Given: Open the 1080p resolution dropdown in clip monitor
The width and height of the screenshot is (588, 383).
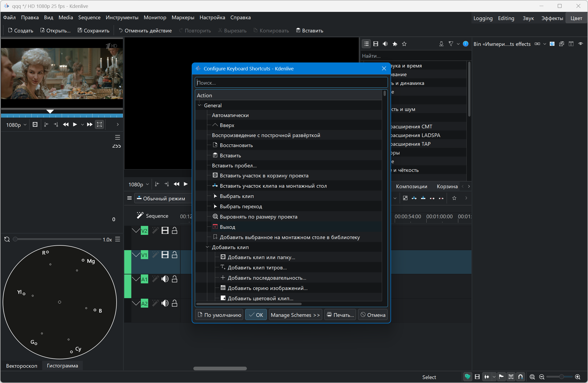Looking at the screenshot, I should (x=16, y=125).
